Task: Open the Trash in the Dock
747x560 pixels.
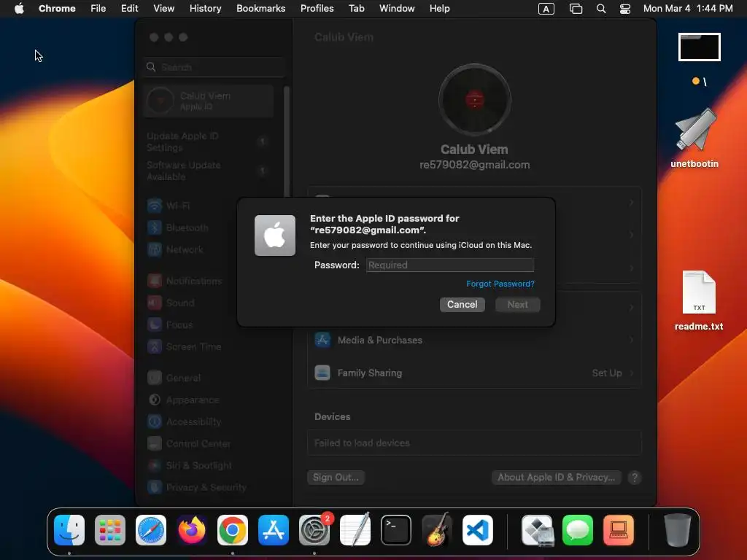Action: tap(678, 529)
